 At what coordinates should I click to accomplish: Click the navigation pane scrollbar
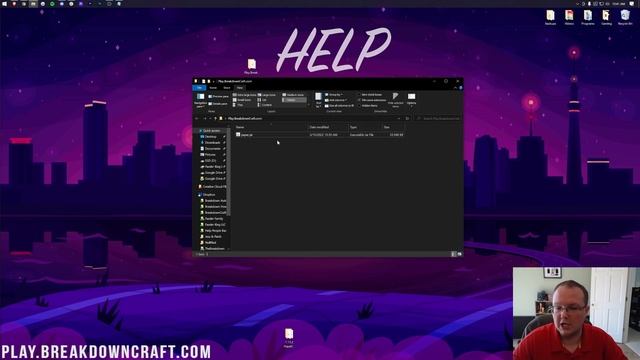[x=229, y=173]
